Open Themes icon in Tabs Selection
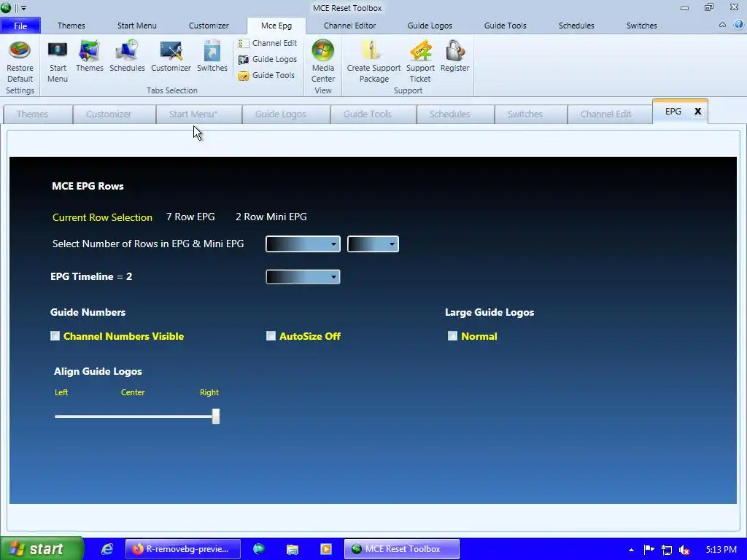Image resolution: width=747 pixels, height=560 pixels. pyautogui.click(x=89, y=50)
